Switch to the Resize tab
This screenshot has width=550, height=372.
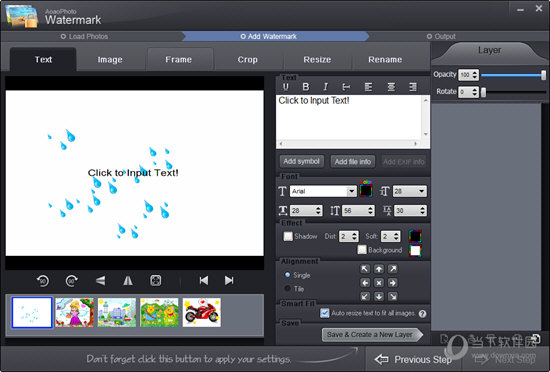(317, 60)
